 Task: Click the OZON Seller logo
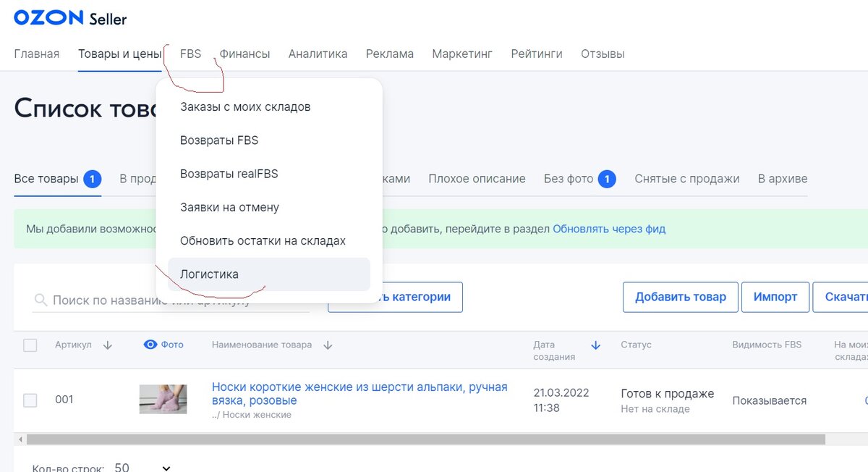pyautogui.click(x=70, y=18)
